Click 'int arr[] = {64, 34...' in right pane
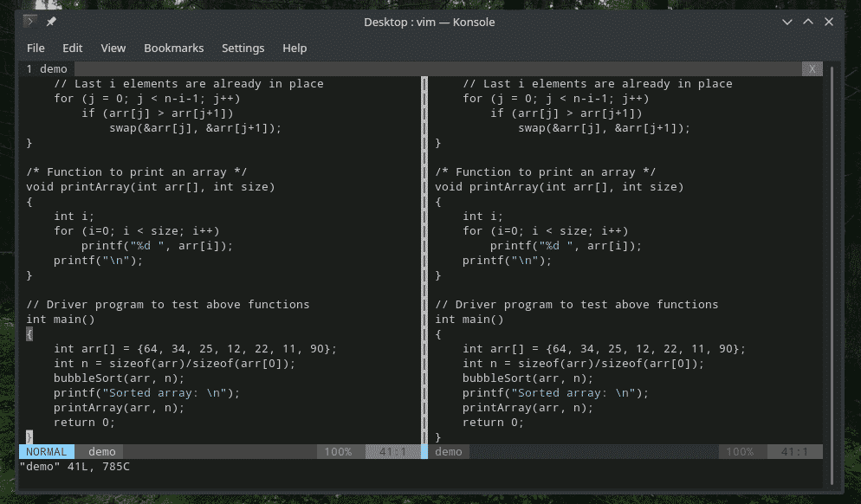Image resolution: width=861 pixels, height=504 pixels. click(x=604, y=349)
